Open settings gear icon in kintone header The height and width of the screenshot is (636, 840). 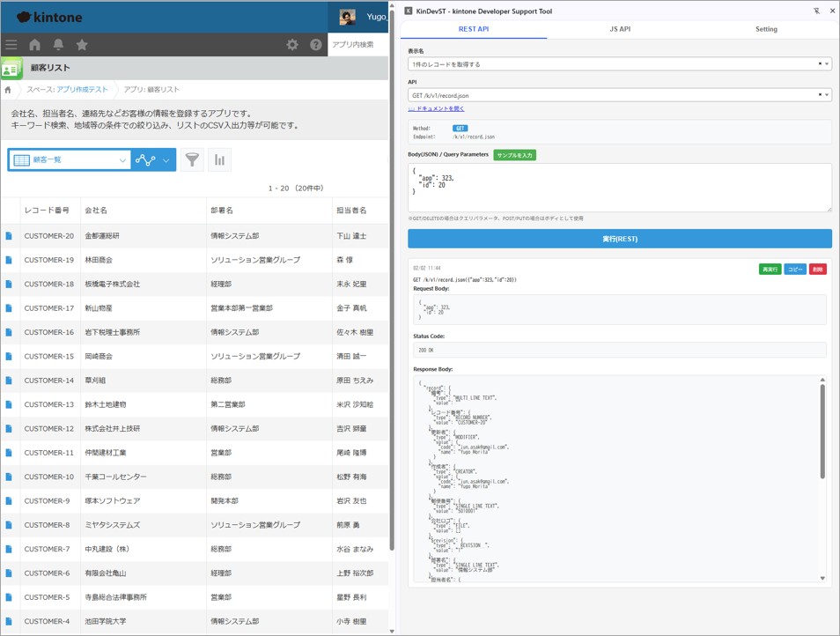[x=292, y=45]
